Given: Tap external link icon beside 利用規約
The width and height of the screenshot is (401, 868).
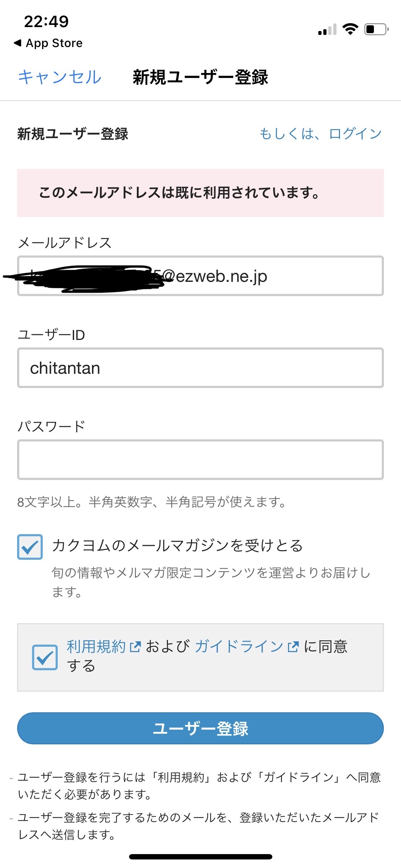Looking at the screenshot, I should tap(135, 647).
